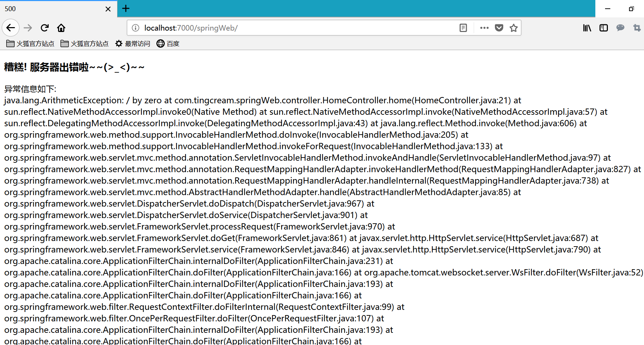Open the Library bookshelf icon
Screen dimensions: 644x345
coord(587,28)
